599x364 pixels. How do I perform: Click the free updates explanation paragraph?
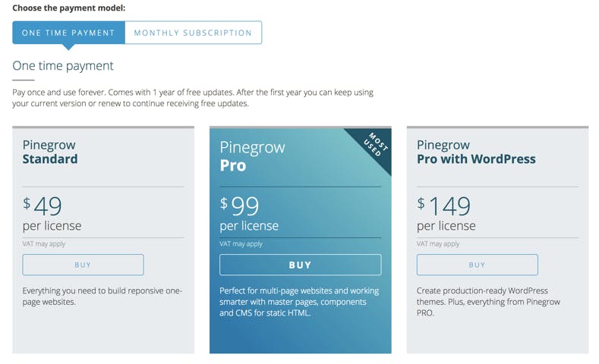(193, 97)
